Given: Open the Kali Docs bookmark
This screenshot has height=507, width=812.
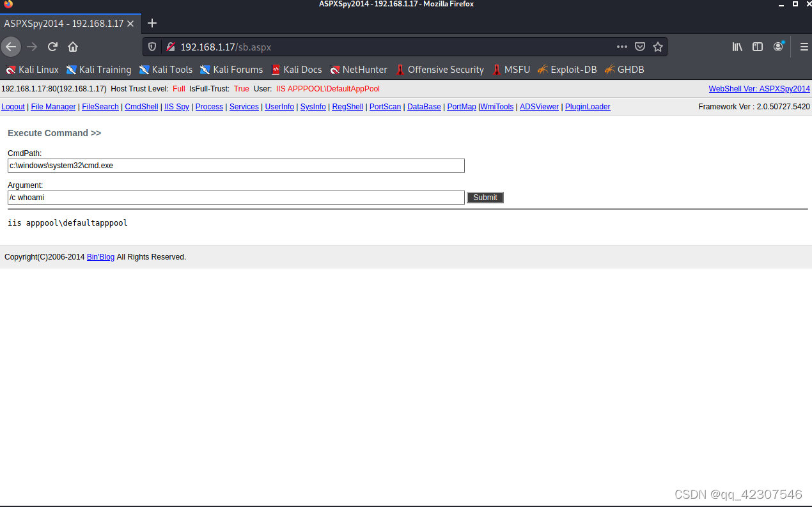Looking at the screenshot, I should (296, 70).
